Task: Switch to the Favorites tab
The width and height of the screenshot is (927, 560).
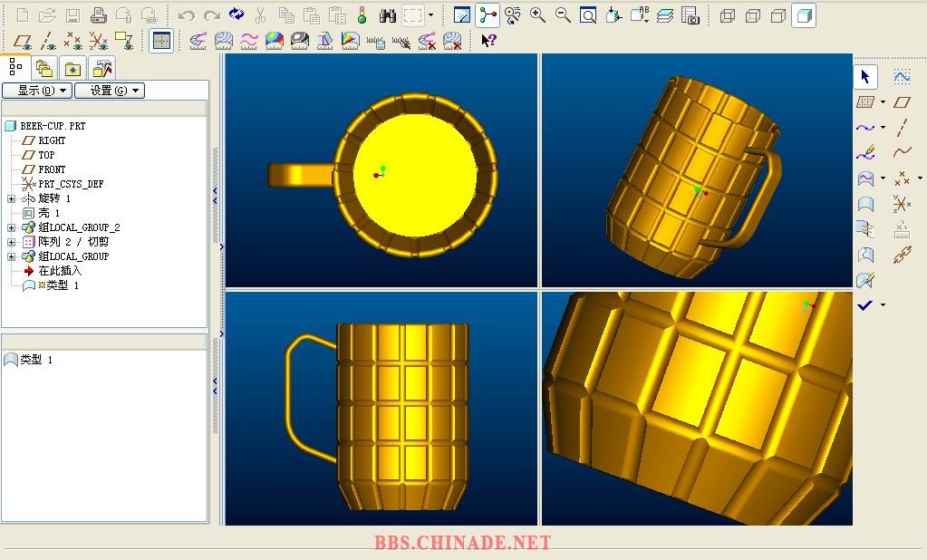Action: click(72, 69)
